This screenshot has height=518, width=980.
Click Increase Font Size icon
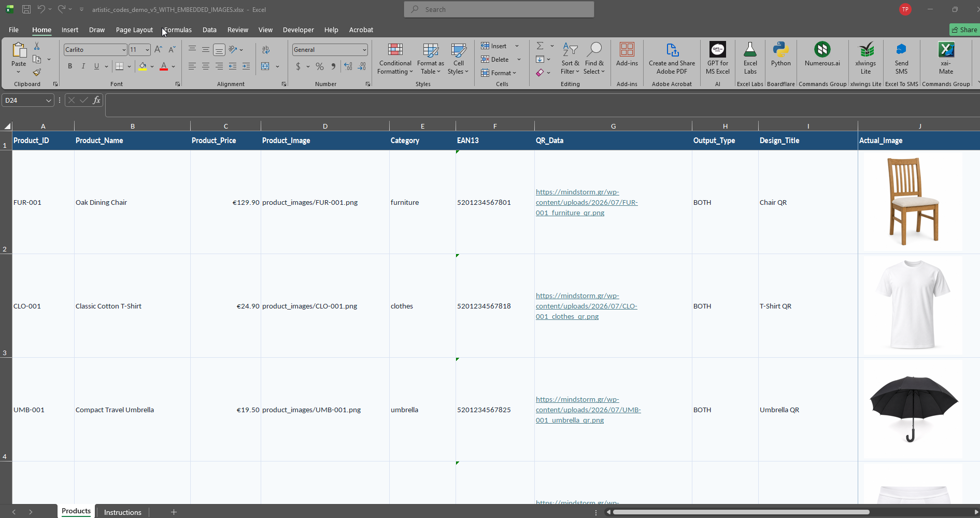tap(159, 50)
